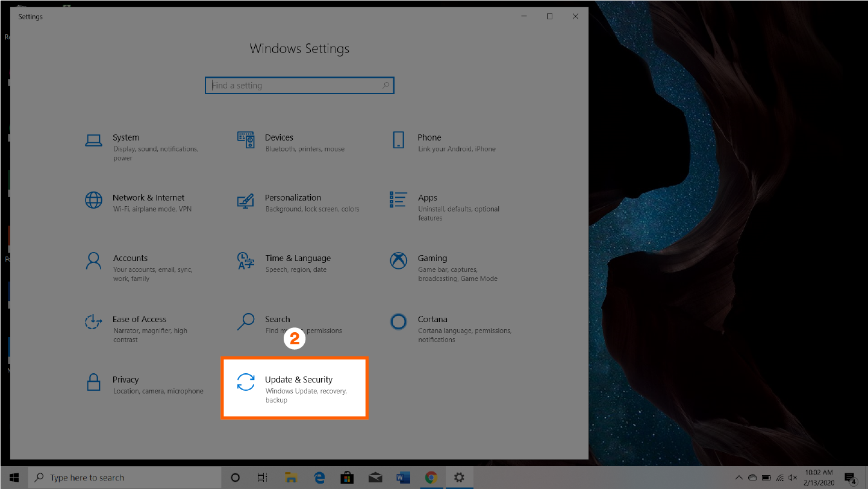Image resolution: width=868 pixels, height=489 pixels.
Task: Click the Update & Security tile
Action: point(294,388)
